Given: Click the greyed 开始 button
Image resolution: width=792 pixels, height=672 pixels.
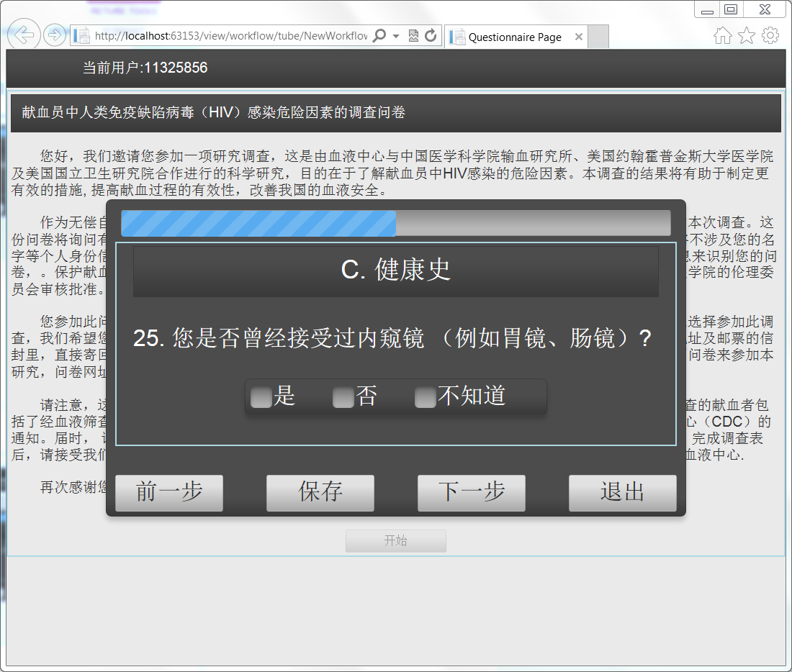Looking at the screenshot, I should [396, 541].
